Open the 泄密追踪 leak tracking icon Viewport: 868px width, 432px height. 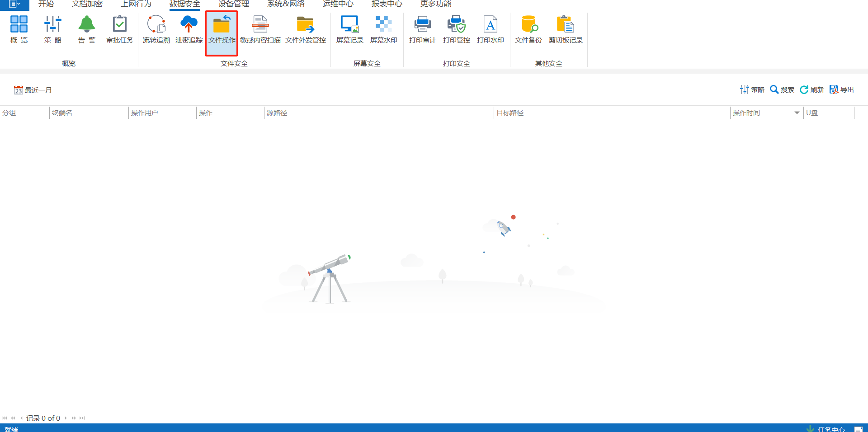(x=189, y=29)
